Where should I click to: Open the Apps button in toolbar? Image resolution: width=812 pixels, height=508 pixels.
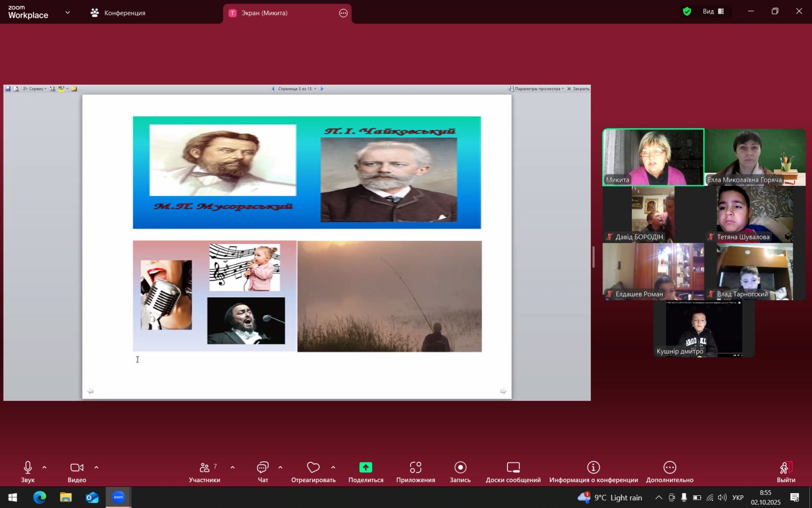(x=415, y=471)
